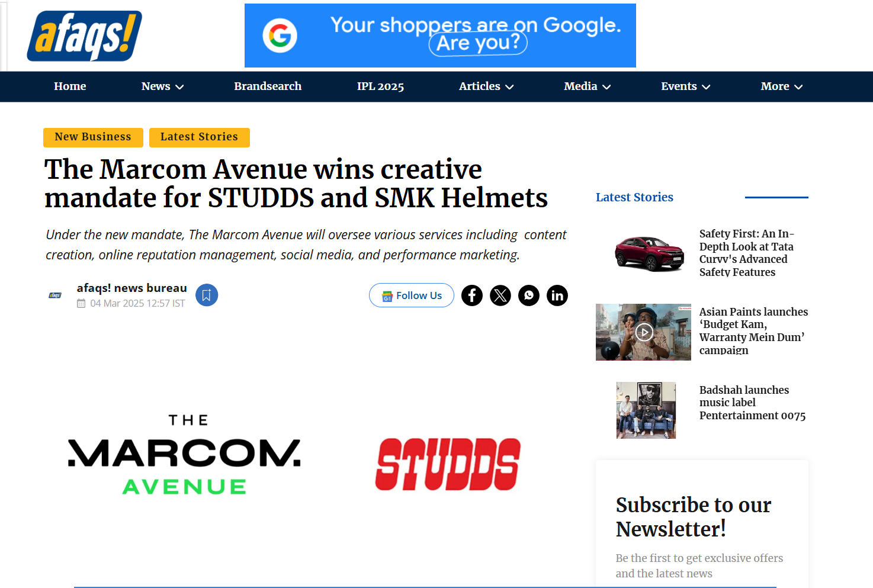Expand the Articles dropdown menu
The width and height of the screenshot is (873, 588).
(x=486, y=86)
